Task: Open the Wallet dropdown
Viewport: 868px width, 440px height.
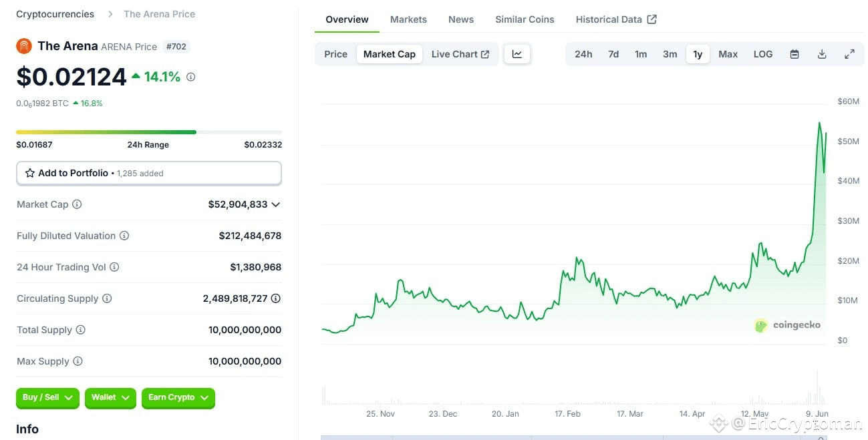Action: [x=110, y=397]
